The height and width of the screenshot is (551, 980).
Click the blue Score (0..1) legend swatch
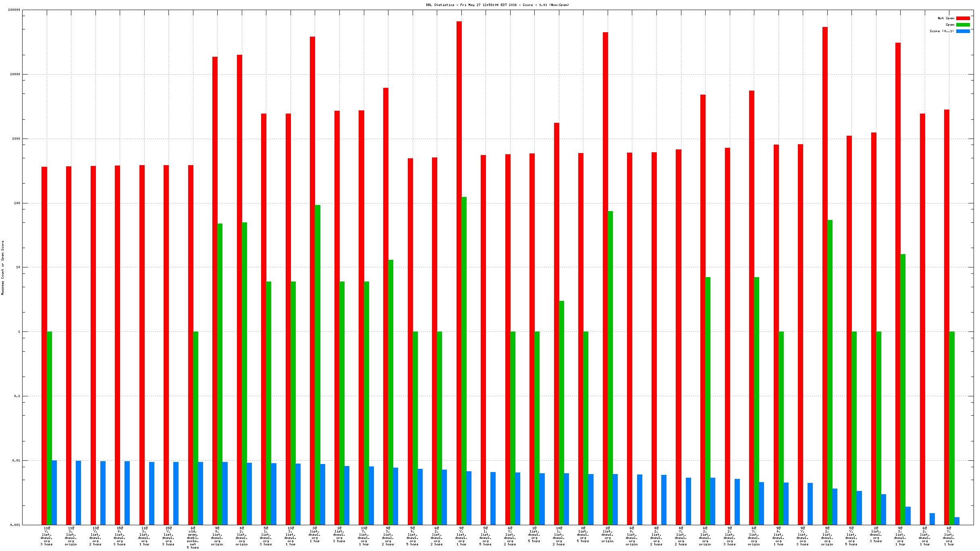tap(963, 31)
